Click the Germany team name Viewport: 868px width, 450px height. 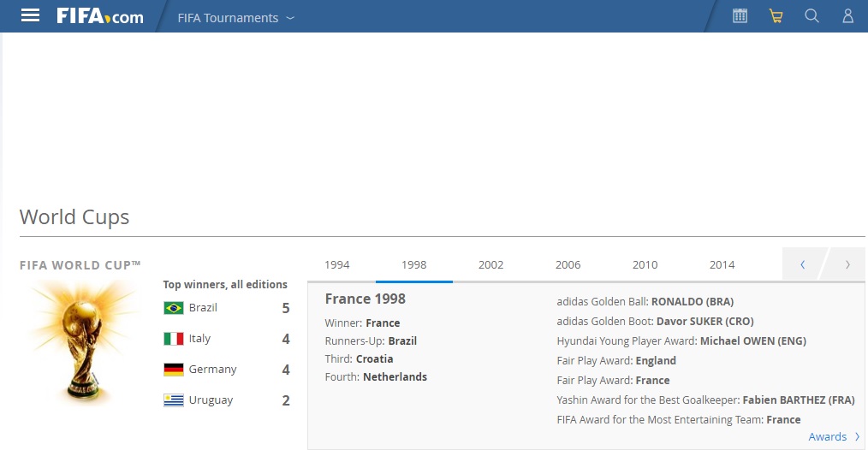coord(212,370)
